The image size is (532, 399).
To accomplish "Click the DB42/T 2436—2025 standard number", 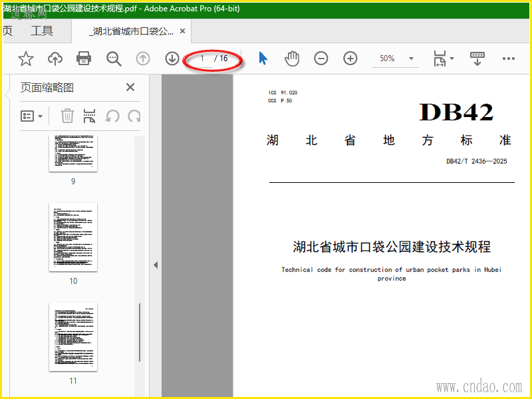I will 476,161.
